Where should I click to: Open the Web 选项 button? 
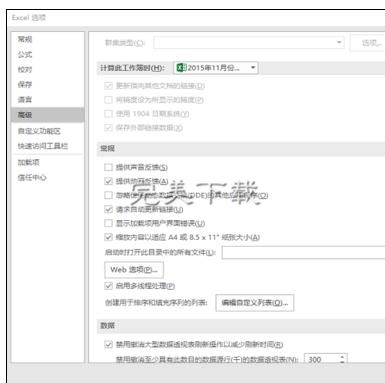134,270
